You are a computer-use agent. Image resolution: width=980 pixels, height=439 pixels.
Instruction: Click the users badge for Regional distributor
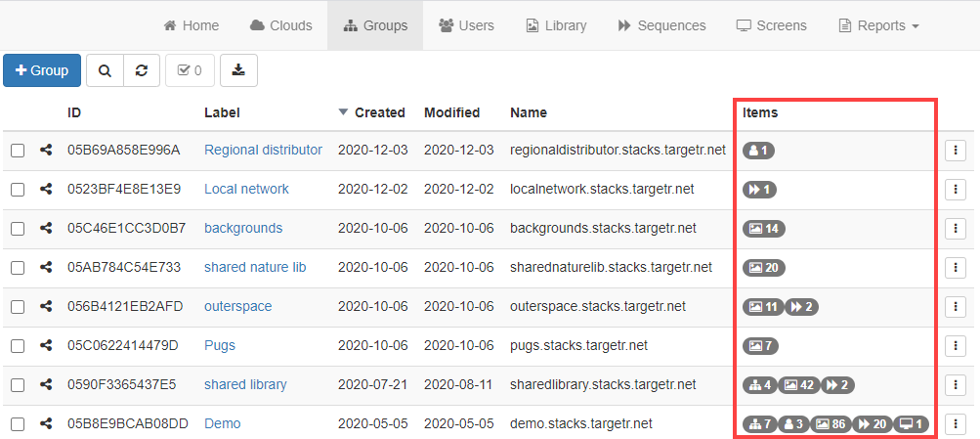[x=759, y=151]
